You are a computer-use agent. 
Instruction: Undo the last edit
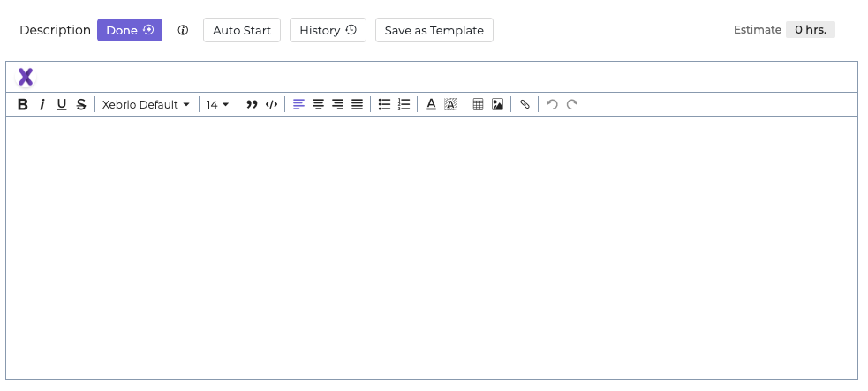point(552,104)
